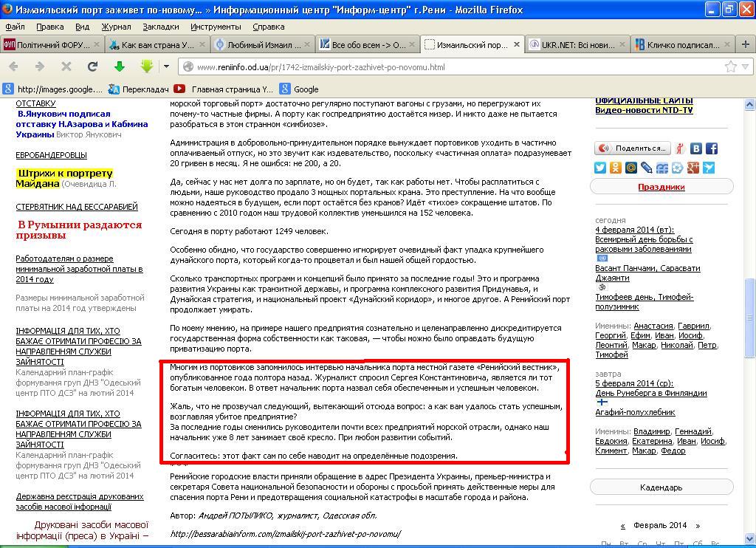Screen dimensions: 756x548
Task: Open the Справка menu
Action: tap(269, 27)
